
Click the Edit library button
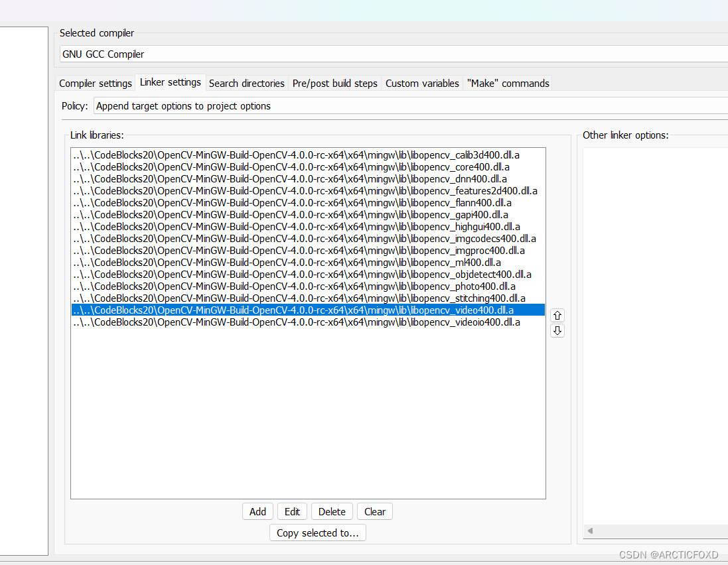[292, 512]
